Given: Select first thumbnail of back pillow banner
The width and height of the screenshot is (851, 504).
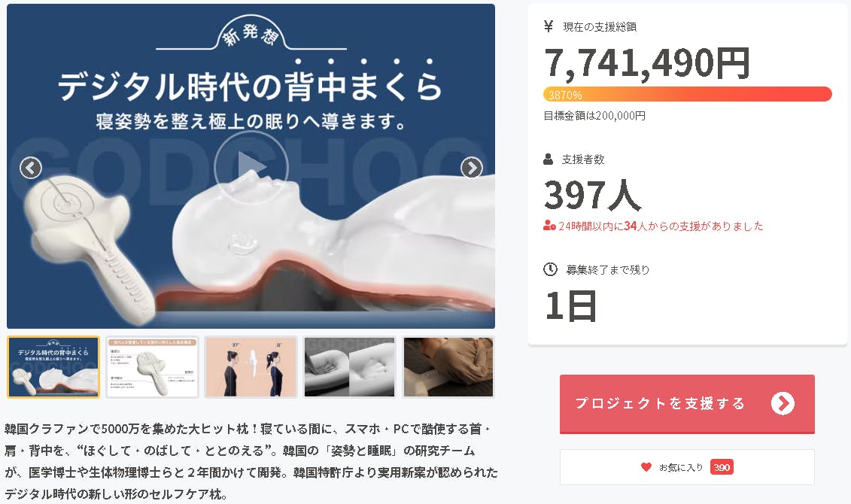Looking at the screenshot, I should coord(53,367).
